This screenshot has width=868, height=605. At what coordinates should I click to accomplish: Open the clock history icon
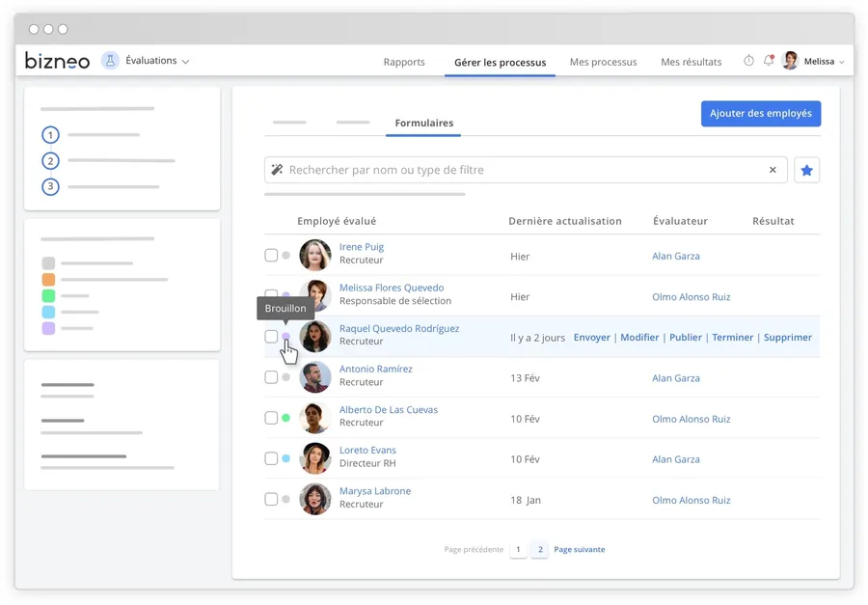748,61
